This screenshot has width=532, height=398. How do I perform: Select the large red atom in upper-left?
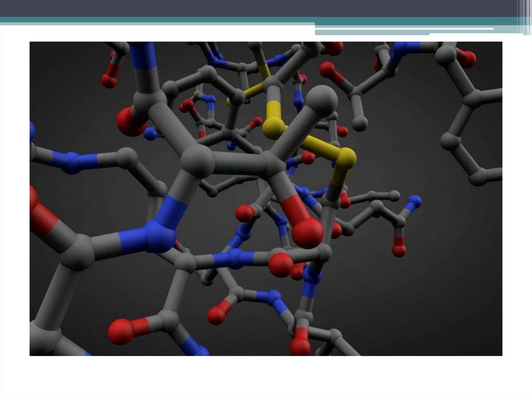click(x=129, y=122)
